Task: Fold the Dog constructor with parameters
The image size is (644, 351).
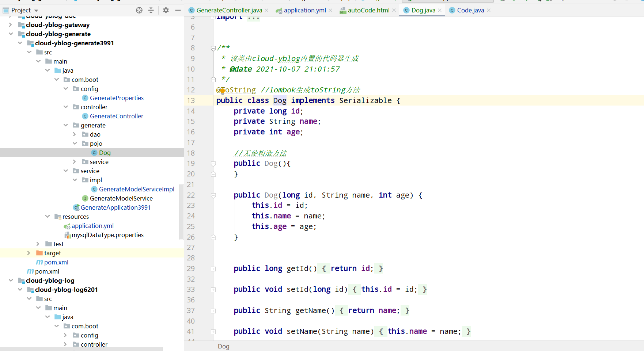Action: coord(213,195)
